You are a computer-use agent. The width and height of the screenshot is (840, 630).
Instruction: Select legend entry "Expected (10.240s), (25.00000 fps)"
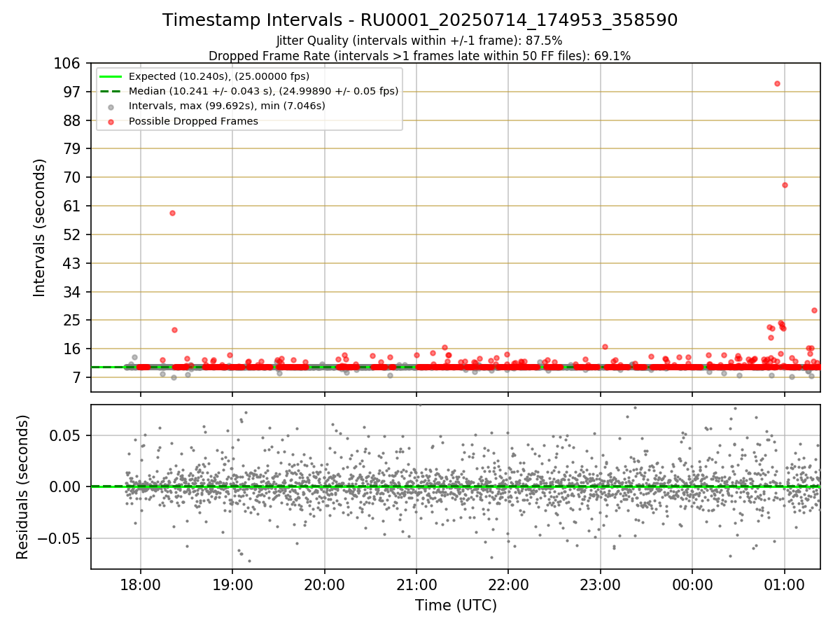tap(219, 76)
